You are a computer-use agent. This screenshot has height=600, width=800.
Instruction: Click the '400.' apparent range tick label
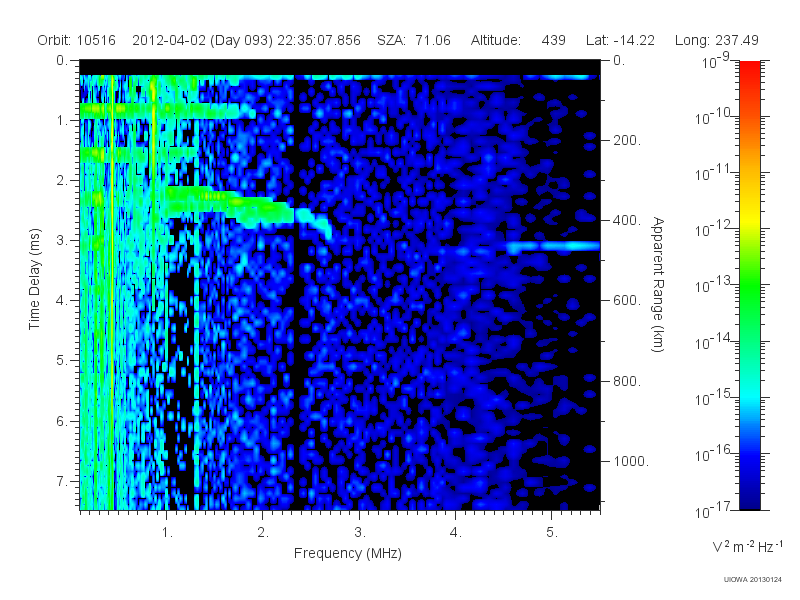(626, 220)
